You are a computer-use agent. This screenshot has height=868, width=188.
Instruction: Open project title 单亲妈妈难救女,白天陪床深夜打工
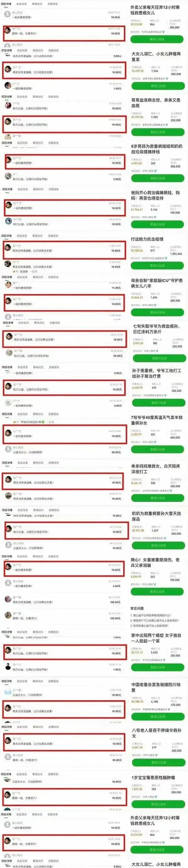click(155, 469)
